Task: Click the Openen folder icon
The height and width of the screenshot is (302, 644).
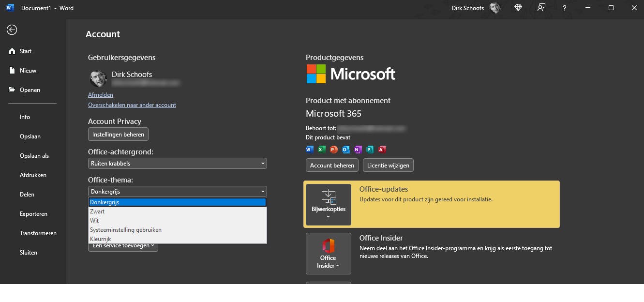Action: click(x=12, y=90)
